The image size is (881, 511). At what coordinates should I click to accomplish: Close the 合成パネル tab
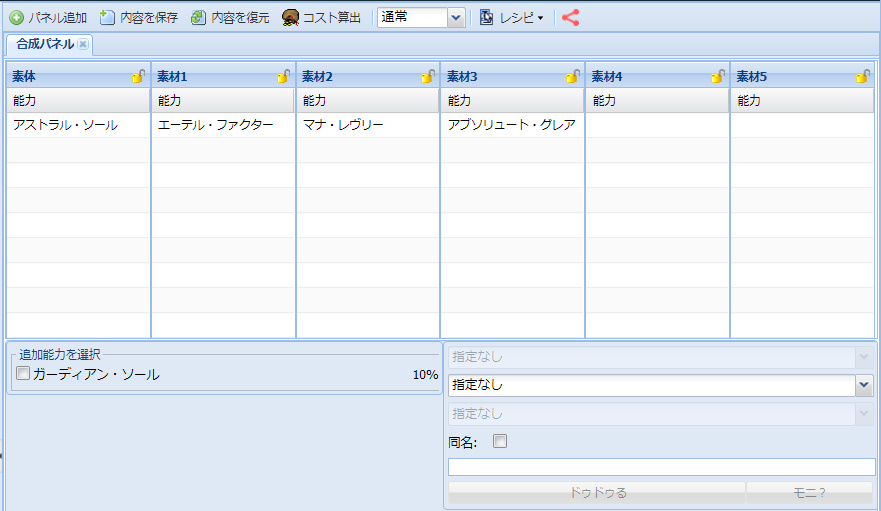(x=83, y=44)
